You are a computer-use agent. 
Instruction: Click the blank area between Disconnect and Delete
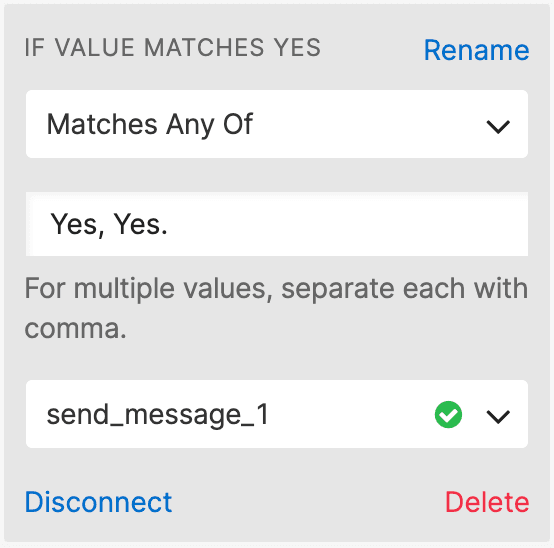pyautogui.click(x=307, y=502)
